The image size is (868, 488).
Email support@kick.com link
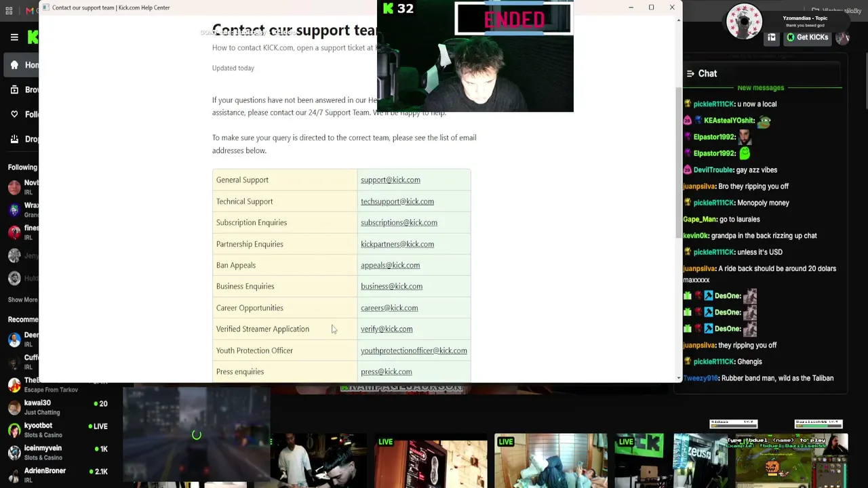(x=391, y=180)
